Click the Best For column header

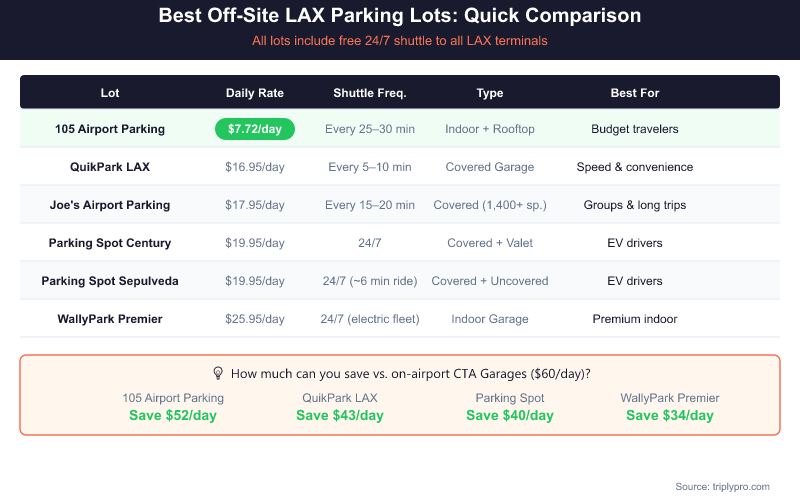(635, 93)
